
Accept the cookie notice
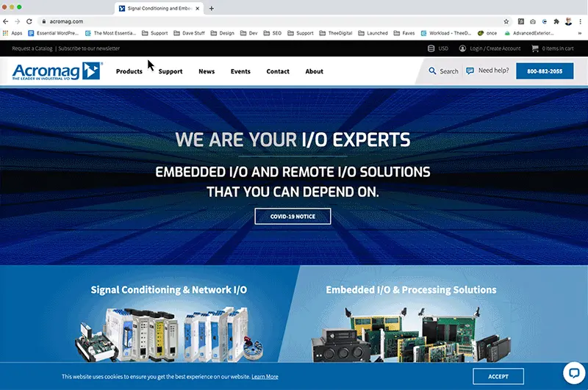click(498, 377)
